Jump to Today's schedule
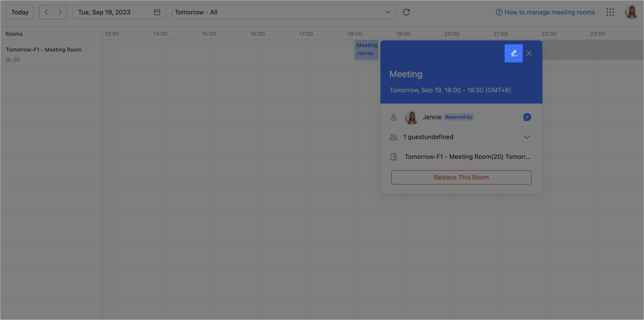The width and height of the screenshot is (644, 320). coord(20,12)
